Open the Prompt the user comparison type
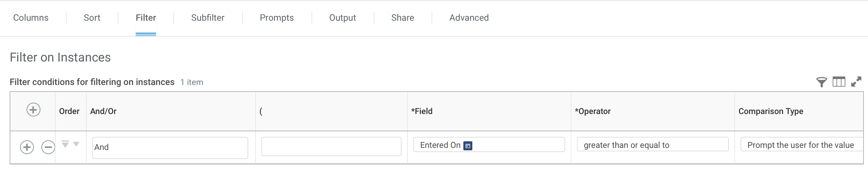Viewport: 868px width, 170px height. (x=801, y=145)
